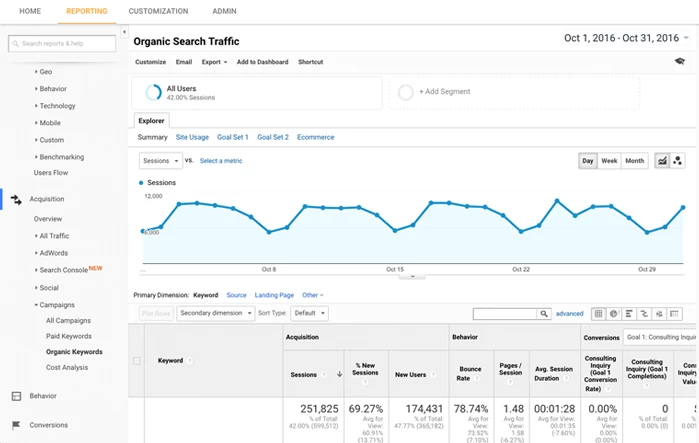Image resolution: width=699 pixels, height=443 pixels.
Task: Check the Keyword column select-all checkbox
Action: (137, 361)
